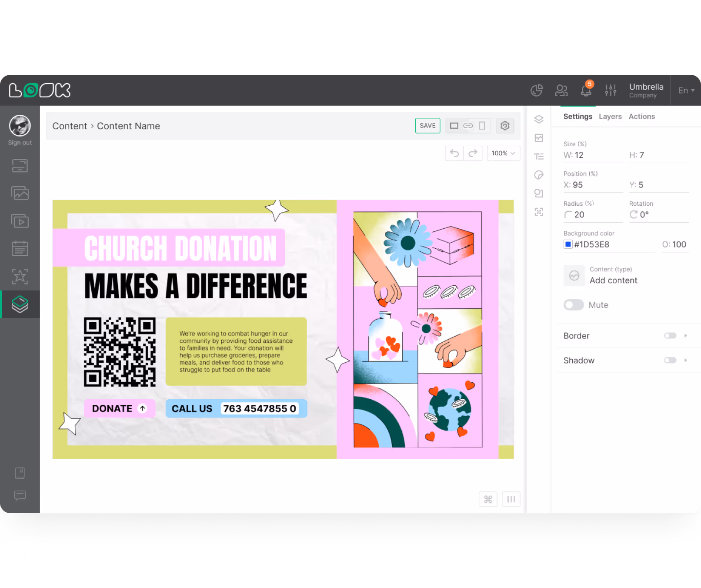
Task: Open the image gallery icon in sidebar
Action: pyautogui.click(x=20, y=193)
